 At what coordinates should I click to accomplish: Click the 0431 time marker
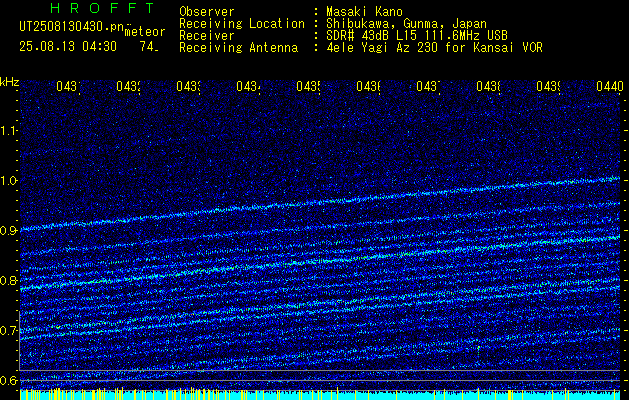click(x=68, y=86)
